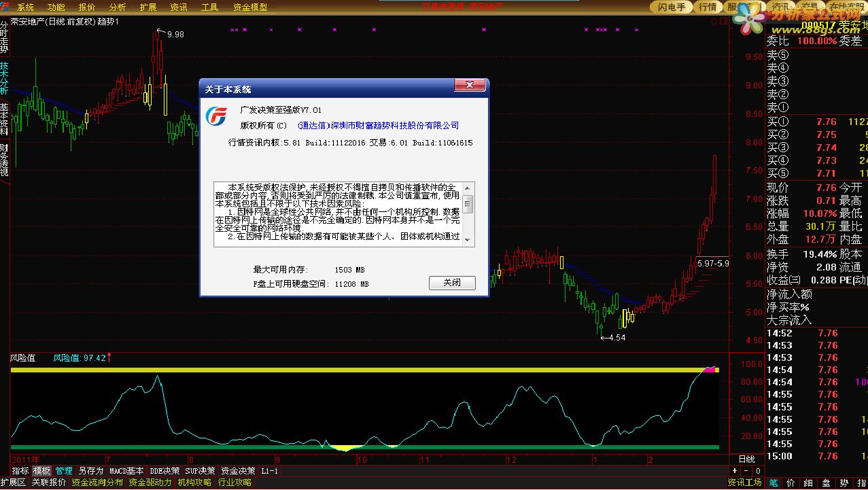868x490 pixels.
Task: Switch to SUP决策 template
Action: click(201, 470)
